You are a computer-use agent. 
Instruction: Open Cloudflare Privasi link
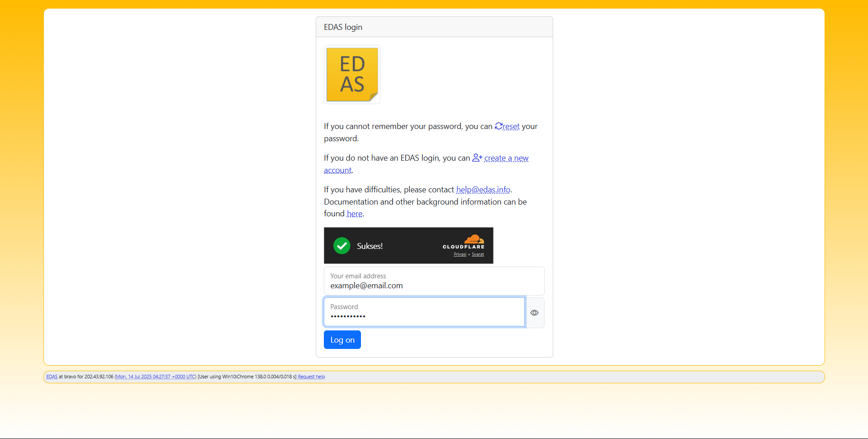coord(460,254)
